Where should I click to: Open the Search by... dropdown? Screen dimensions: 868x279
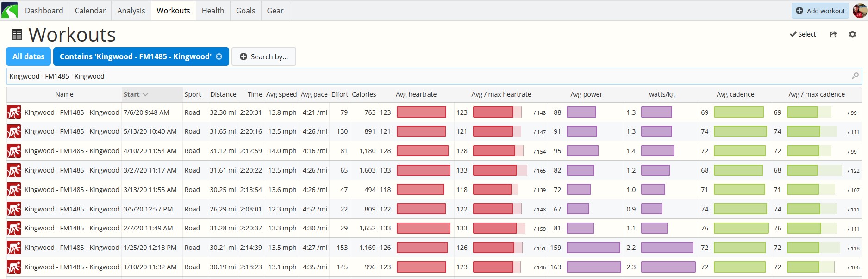click(264, 56)
